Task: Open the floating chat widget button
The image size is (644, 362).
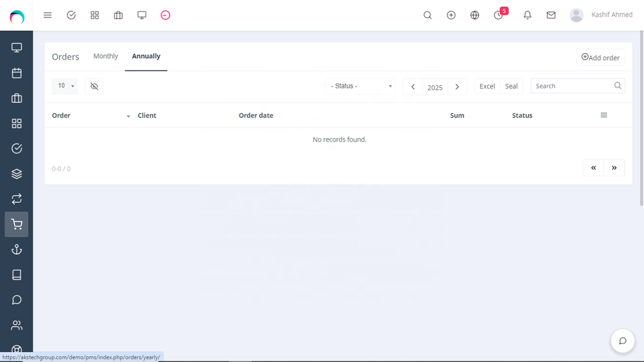Action: point(623,341)
